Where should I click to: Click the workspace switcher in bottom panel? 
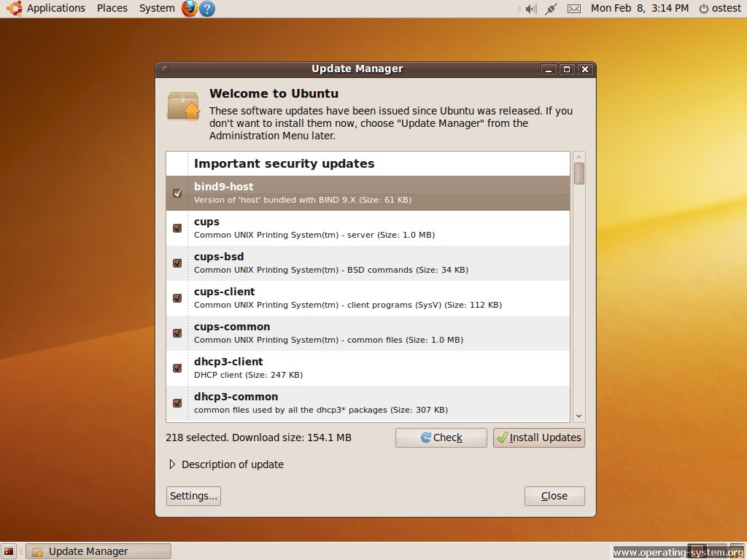708,551
